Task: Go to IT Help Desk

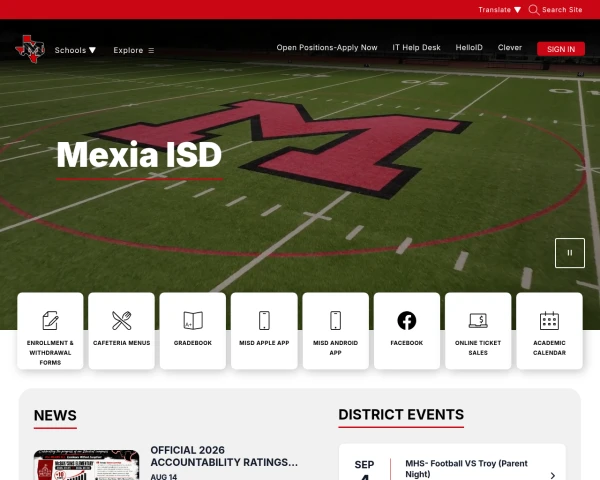Action: (416, 47)
